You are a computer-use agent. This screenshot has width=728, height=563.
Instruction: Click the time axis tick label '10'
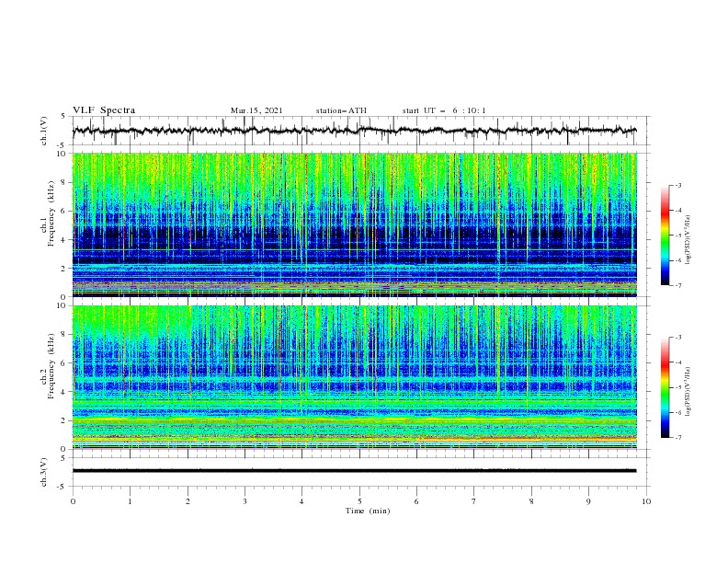[646, 501]
